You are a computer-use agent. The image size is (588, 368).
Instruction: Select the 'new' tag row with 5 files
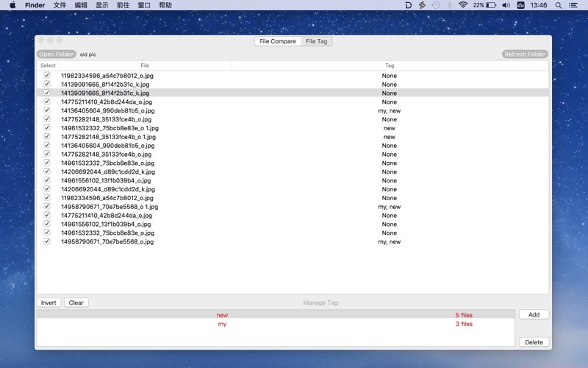[x=276, y=315]
